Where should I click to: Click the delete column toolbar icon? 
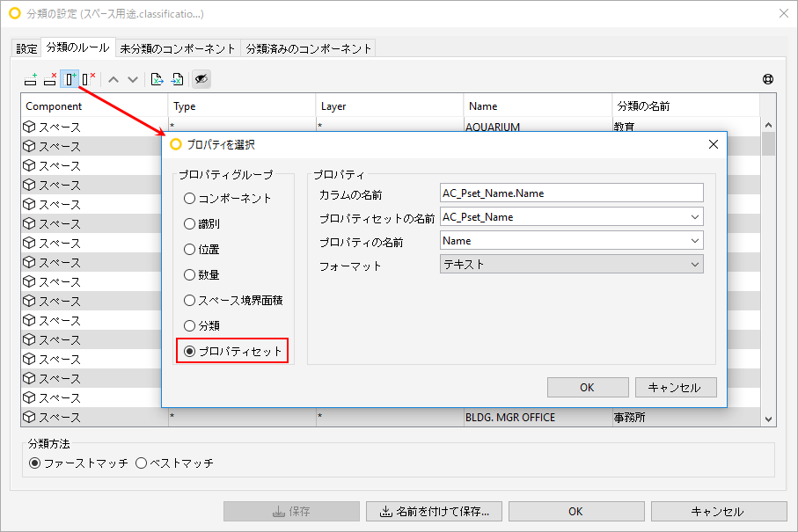[89, 79]
